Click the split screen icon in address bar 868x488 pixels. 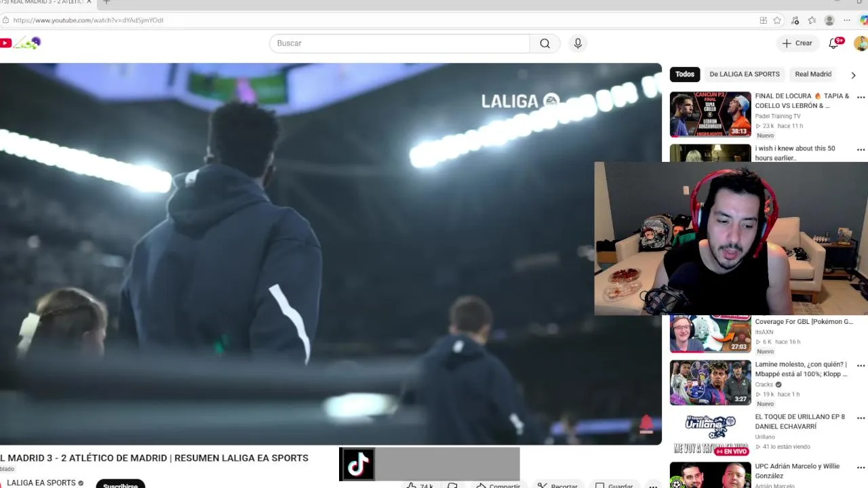click(x=764, y=20)
